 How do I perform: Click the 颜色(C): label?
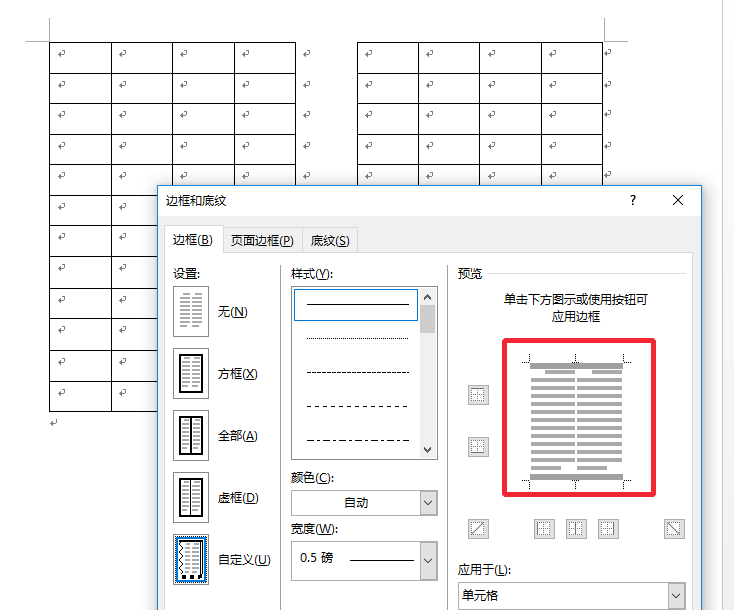(x=312, y=478)
